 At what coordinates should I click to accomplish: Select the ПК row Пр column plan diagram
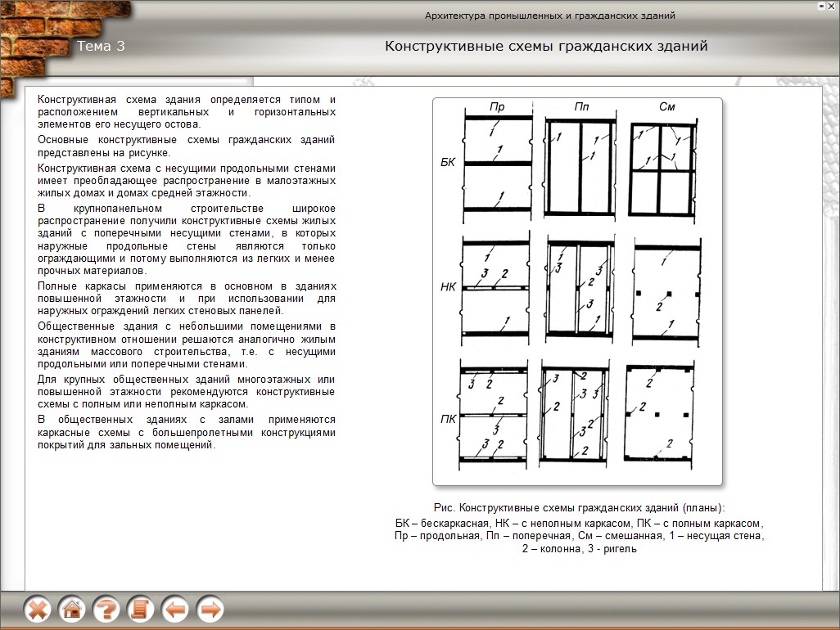point(497,414)
